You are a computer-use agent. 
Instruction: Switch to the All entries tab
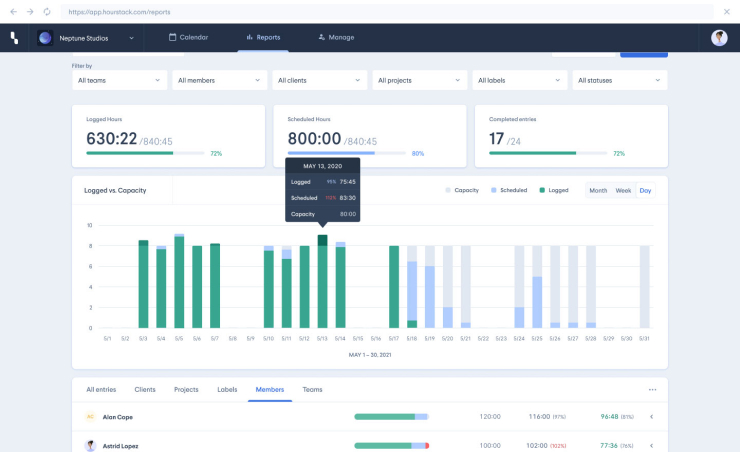pyautogui.click(x=101, y=389)
